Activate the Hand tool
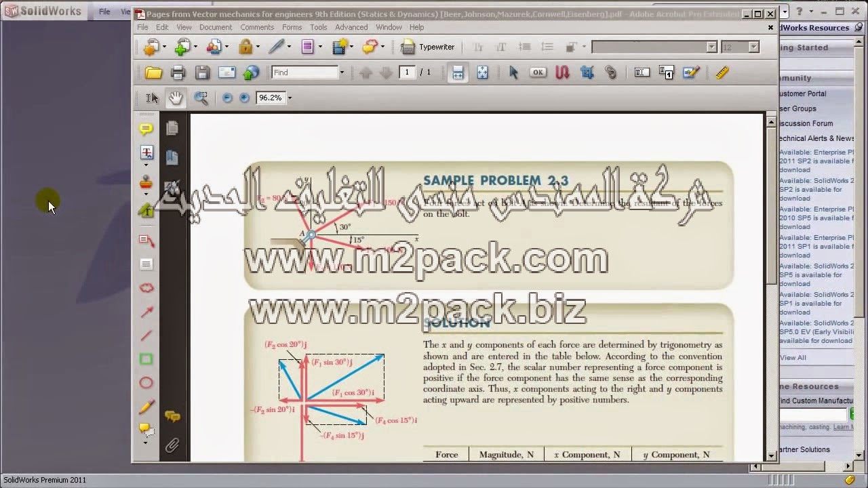 point(176,98)
